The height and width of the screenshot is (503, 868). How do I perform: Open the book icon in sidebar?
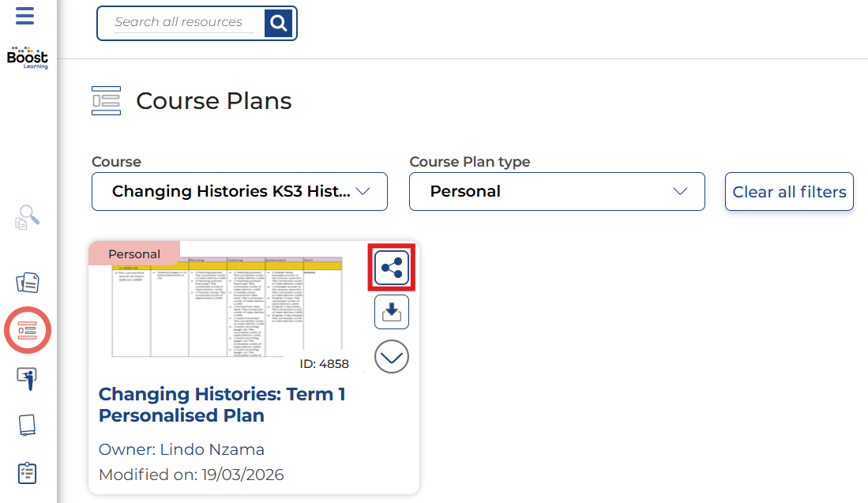[28, 426]
